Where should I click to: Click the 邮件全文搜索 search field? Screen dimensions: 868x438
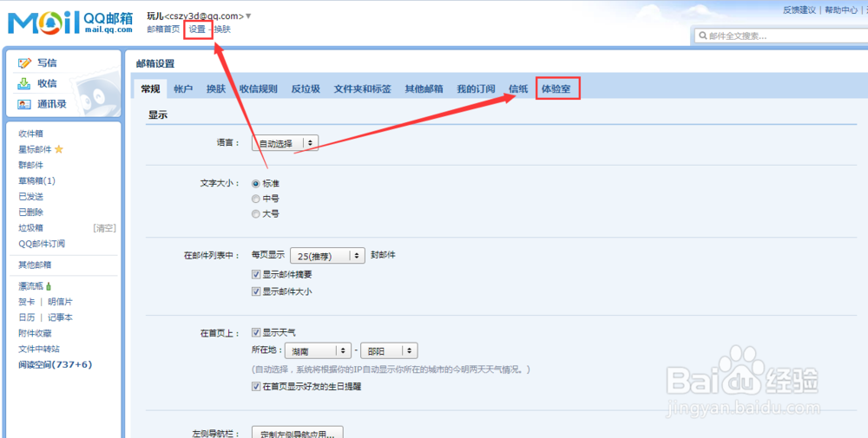pos(783,36)
